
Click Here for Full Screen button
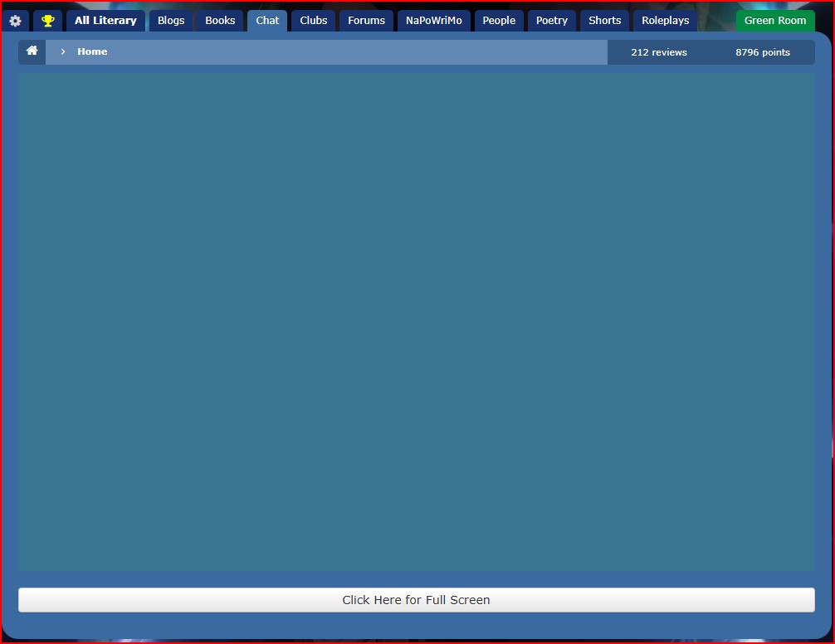(417, 600)
